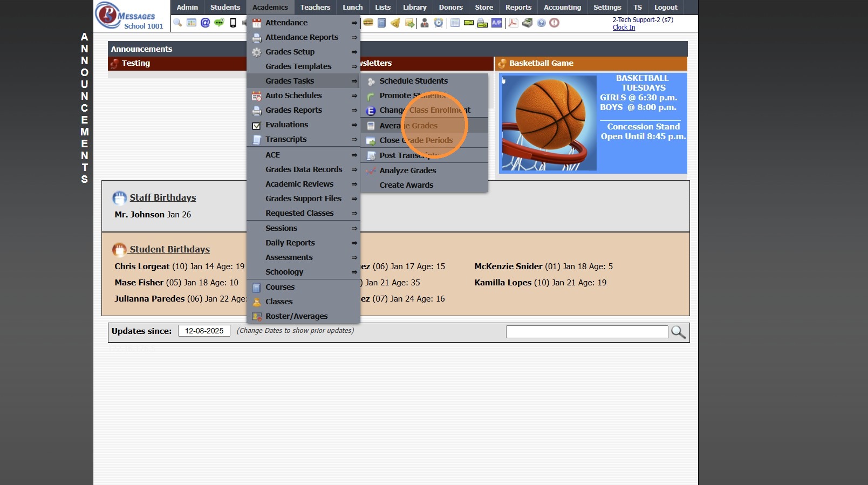Click the Clock In link
The height and width of the screenshot is (485, 868).
(x=624, y=28)
